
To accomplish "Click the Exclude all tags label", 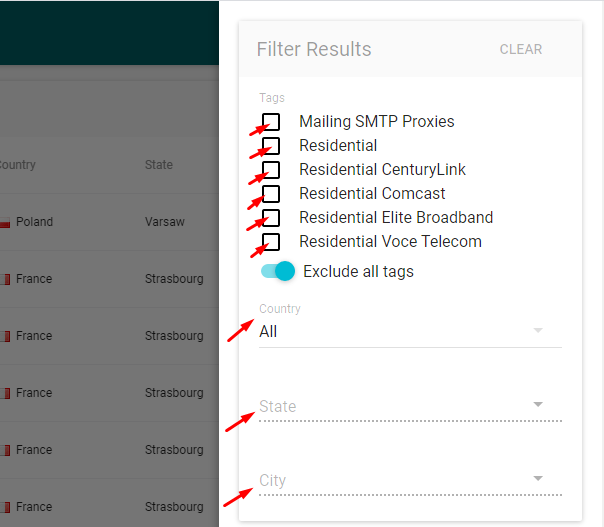I will click(358, 272).
